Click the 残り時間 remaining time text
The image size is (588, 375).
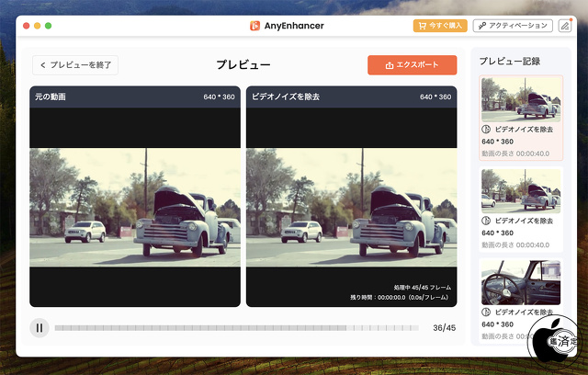(399, 298)
